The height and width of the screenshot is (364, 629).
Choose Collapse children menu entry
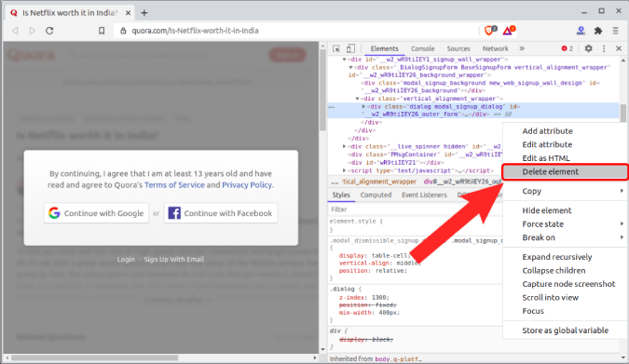(554, 271)
